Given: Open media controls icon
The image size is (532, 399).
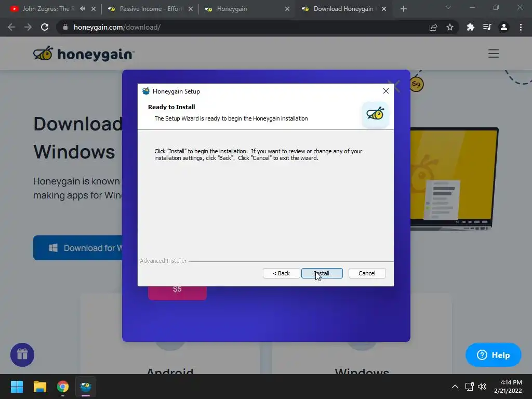Looking at the screenshot, I should tap(487, 27).
